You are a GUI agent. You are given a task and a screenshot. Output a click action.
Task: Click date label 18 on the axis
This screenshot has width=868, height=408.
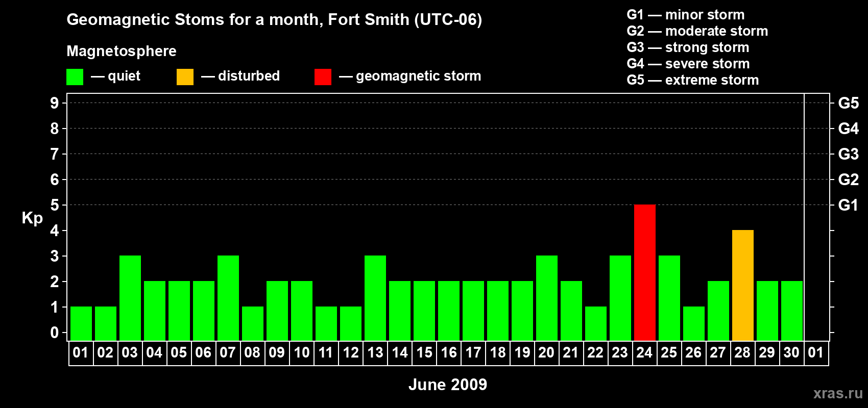tap(497, 353)
